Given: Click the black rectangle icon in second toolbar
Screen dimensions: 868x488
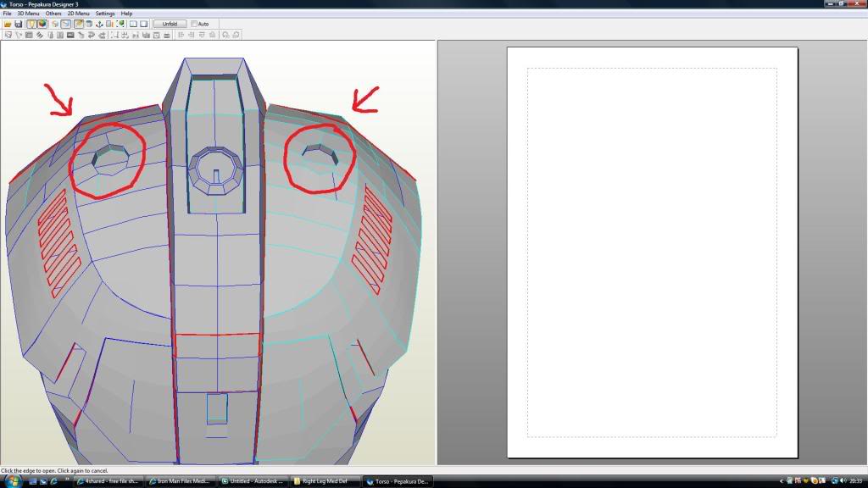Looking at the screenshot, I should click(x=70, y=35).
